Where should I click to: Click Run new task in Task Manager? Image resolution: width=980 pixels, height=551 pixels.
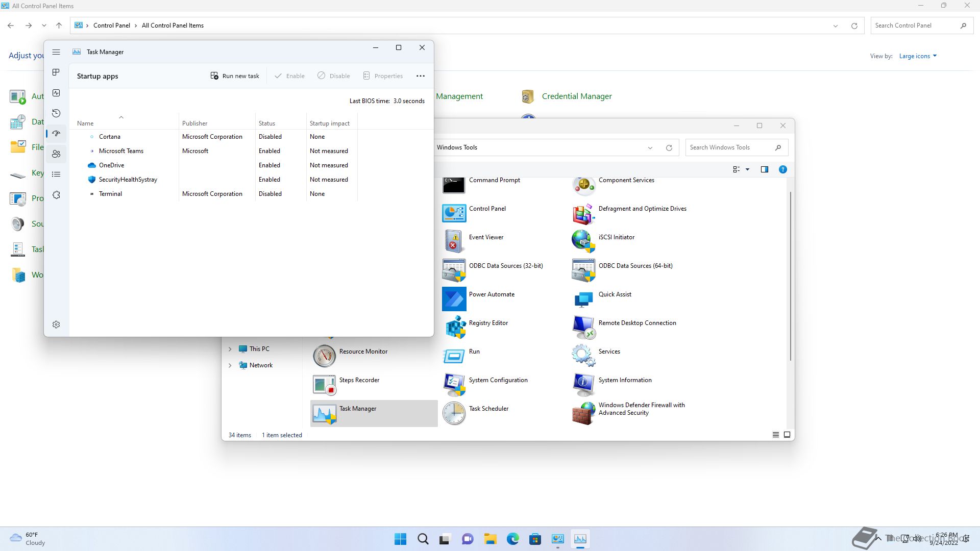point(235,76)
